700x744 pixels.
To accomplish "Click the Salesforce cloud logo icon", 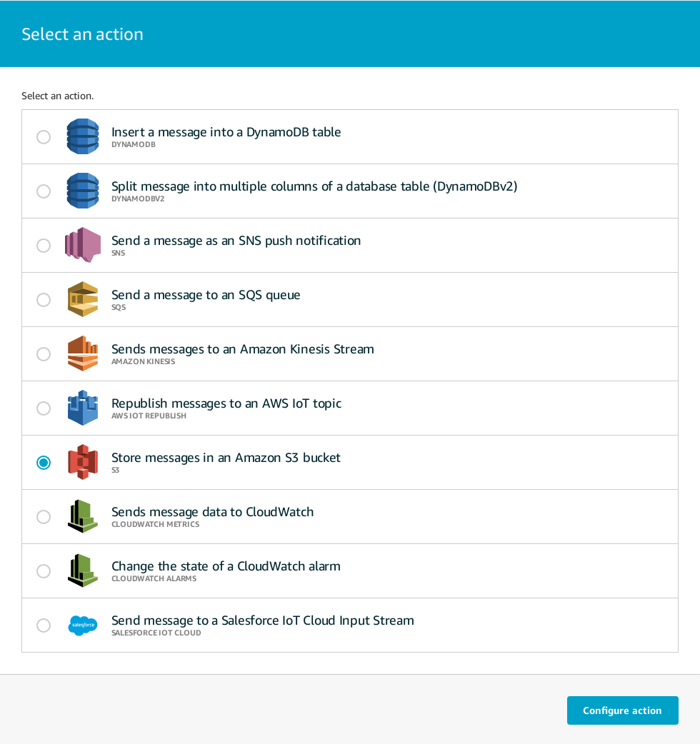I will pyautogui.click(x=83, y=625).
